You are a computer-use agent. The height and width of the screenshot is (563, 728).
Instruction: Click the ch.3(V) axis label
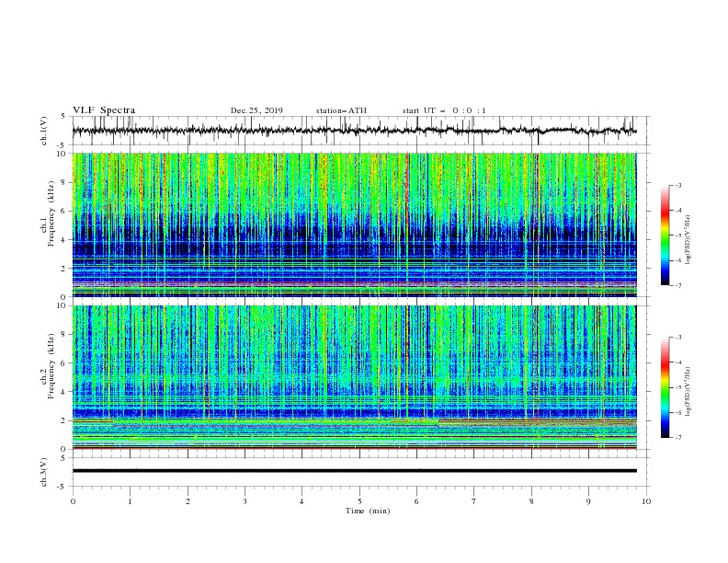pos(44,472)
